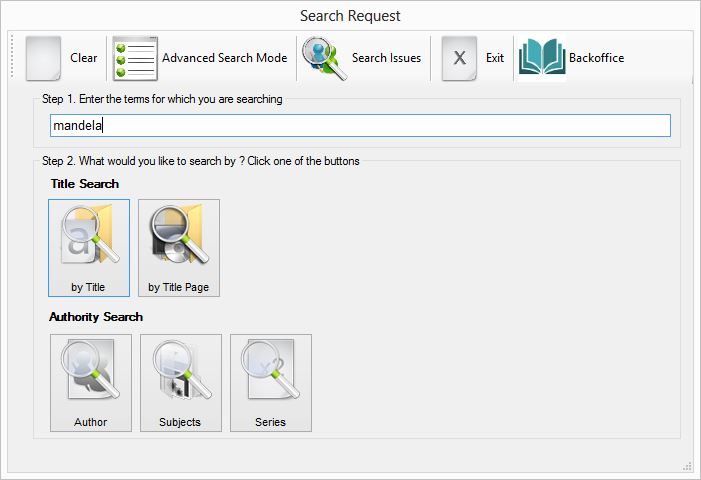This screenshot has height=480, width=701.
Task: Run a Subjects authority search
Action: 181,383
